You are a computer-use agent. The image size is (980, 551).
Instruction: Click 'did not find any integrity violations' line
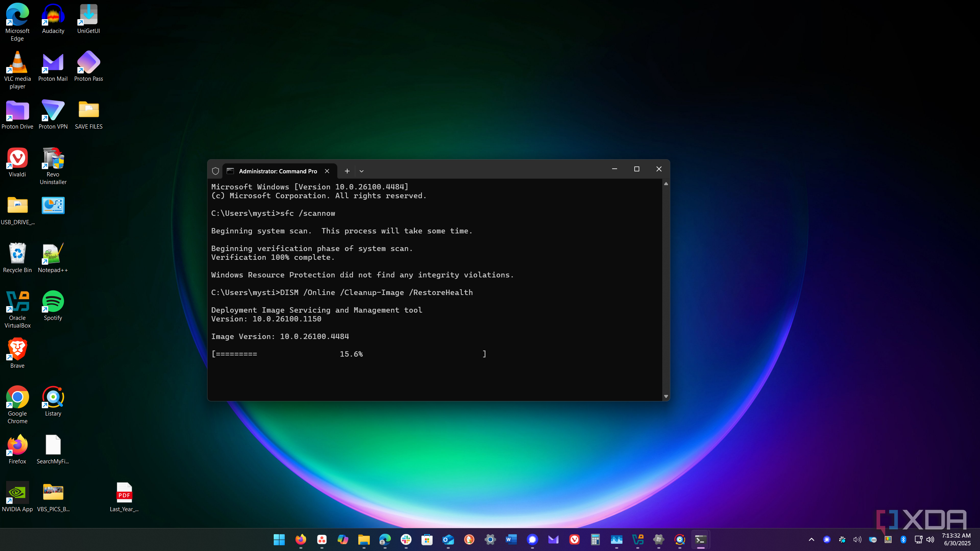point(363,275)
